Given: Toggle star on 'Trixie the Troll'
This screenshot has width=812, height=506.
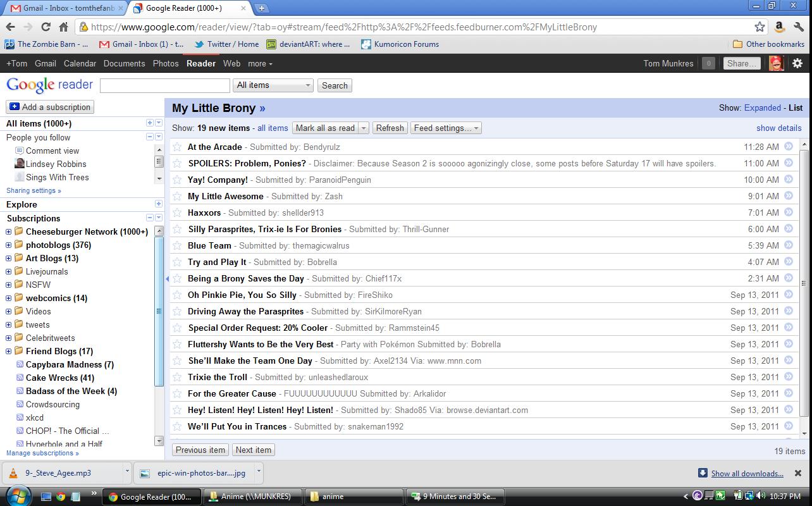Looking at the screenshot, I should pos(177,377).
